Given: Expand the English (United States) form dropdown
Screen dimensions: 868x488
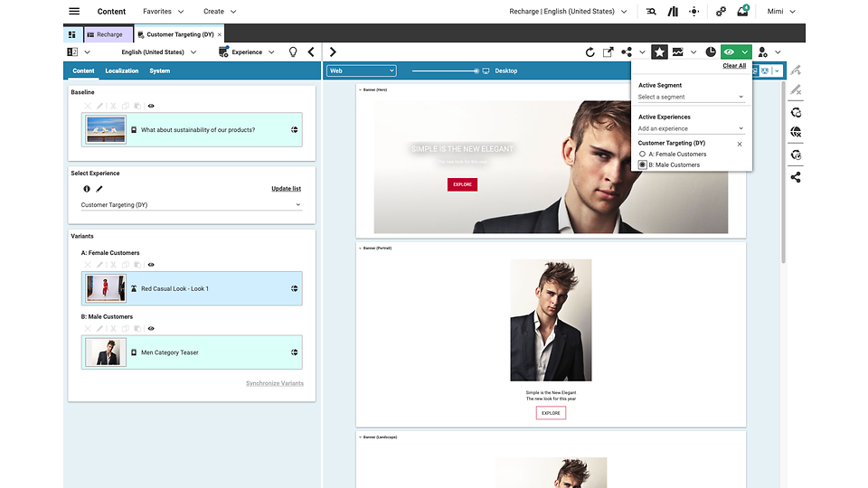Looking at the screenshot, I should 159,52.
